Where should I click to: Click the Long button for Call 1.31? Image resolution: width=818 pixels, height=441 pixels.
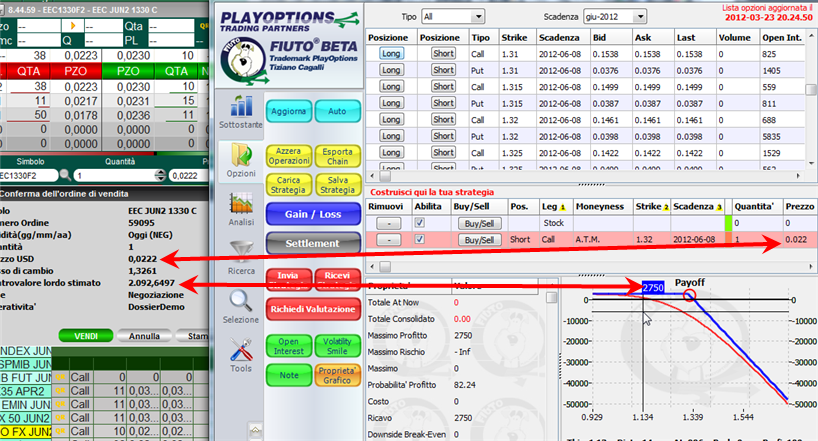(391, 53)
